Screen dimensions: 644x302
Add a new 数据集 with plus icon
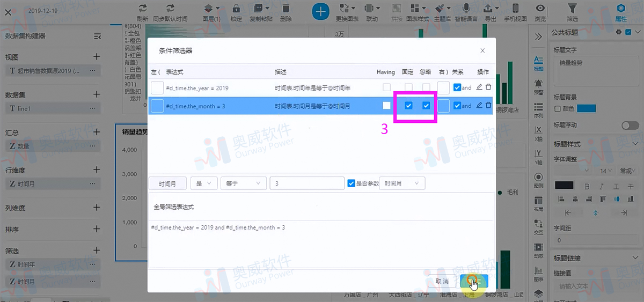tap(97, 94)
